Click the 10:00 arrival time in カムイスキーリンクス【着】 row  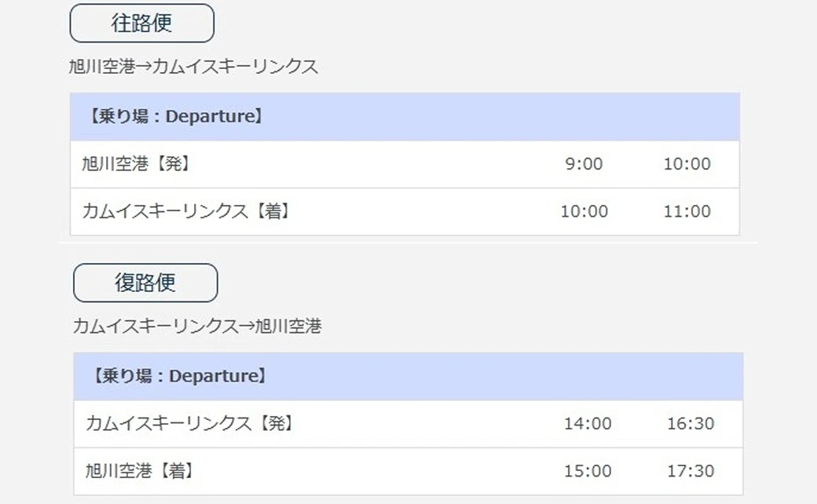coord(584,211)
